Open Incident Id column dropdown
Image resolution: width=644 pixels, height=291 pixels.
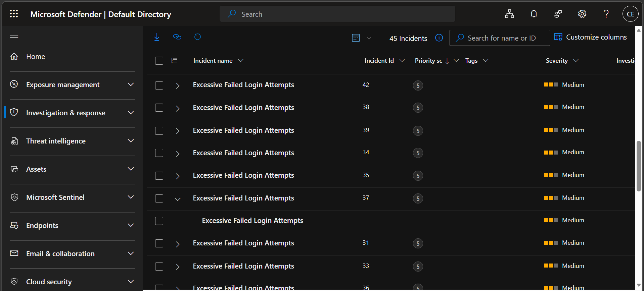pyautogui.click(x=402, y=60)
